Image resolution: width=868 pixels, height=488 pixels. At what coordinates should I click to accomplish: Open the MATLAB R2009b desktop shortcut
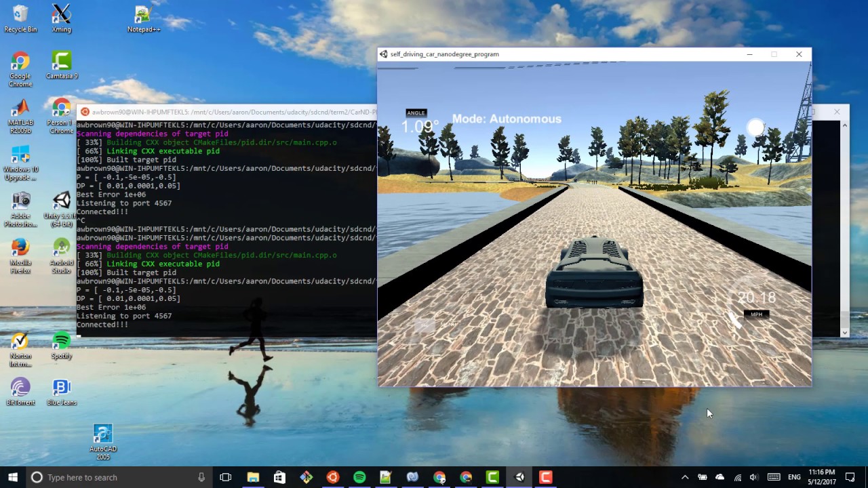click(x=20, y=116)
